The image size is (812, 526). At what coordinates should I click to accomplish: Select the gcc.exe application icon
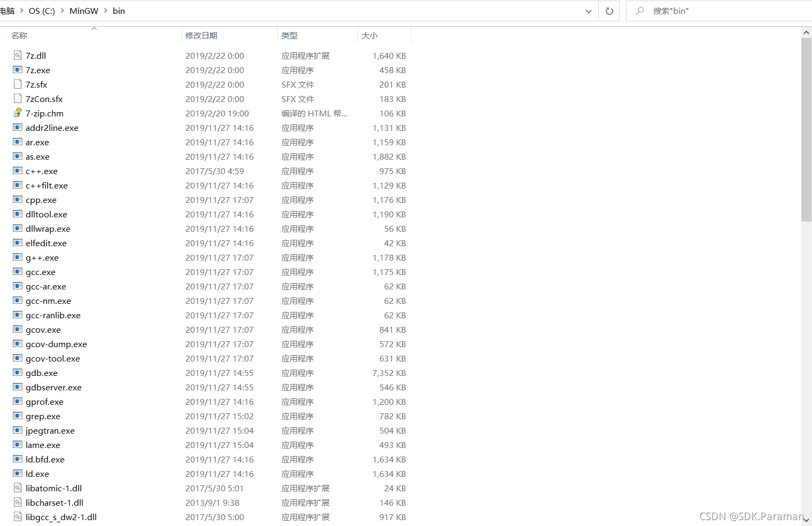click(17, 272)
